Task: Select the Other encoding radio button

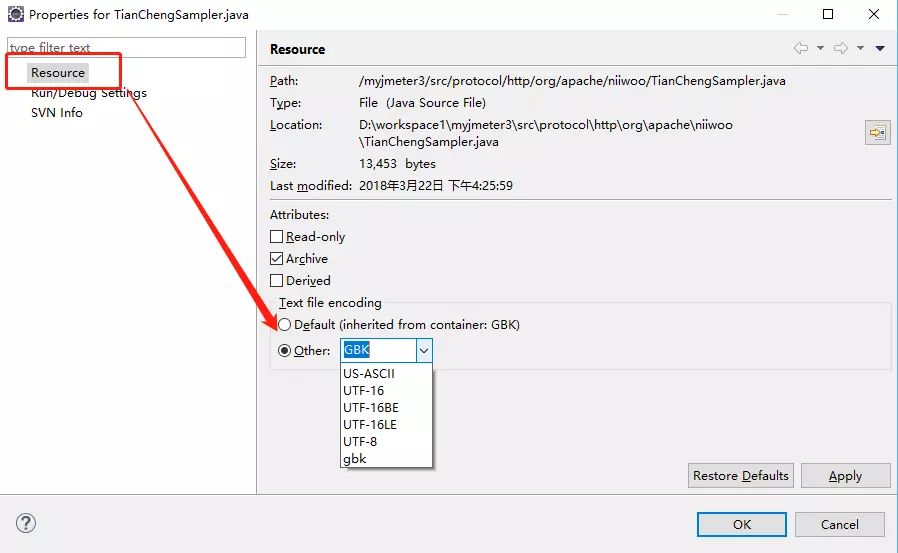Action: coord(285,350)
